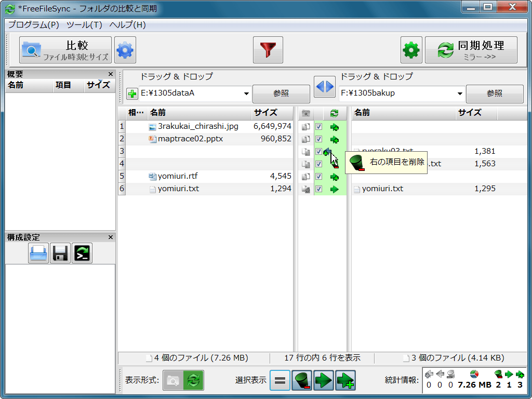
Task: Toggle showing equal files button
Action: tap(280, 380)
